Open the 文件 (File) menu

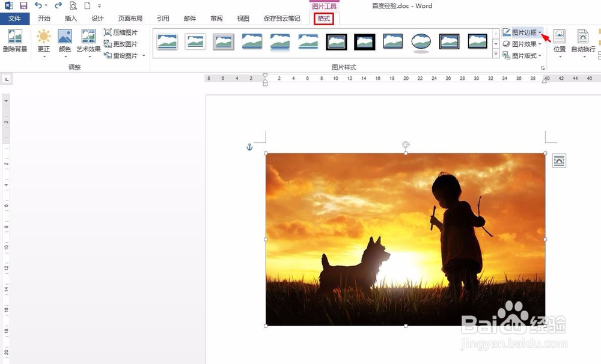[14, 19]
